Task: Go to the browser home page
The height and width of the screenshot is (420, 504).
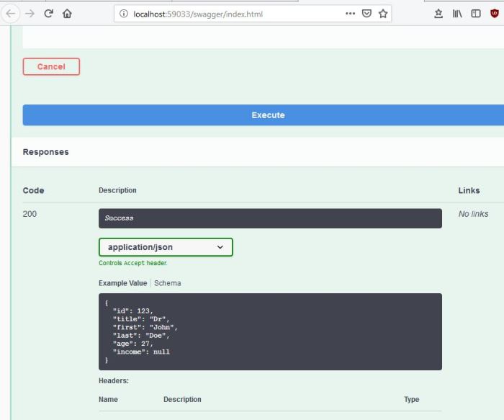Action: point(68,14)
